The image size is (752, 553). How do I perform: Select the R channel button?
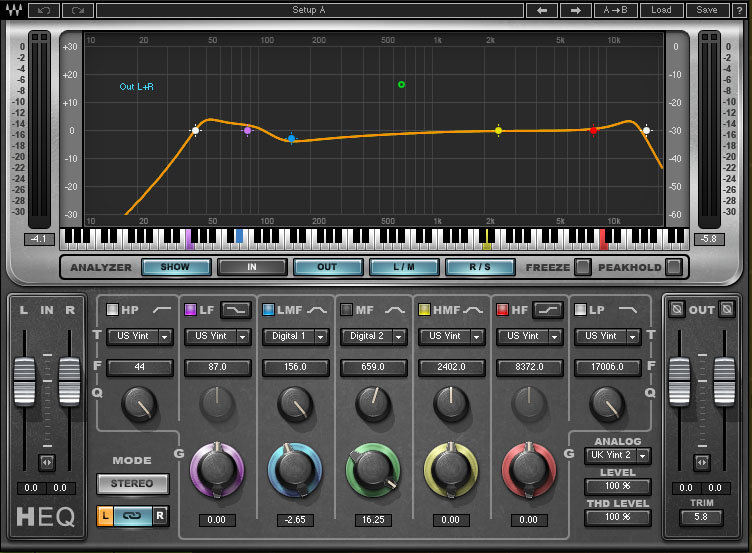tap(160, 516)
